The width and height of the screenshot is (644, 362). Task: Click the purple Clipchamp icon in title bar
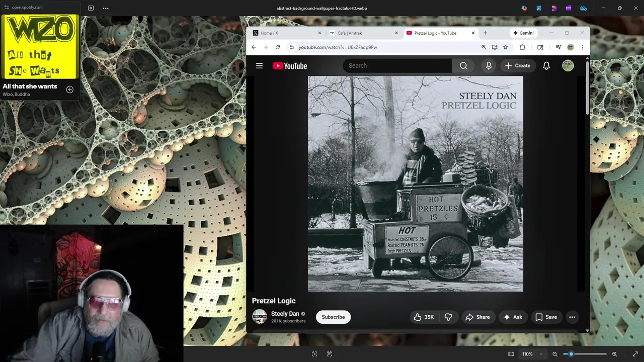(569, 8)
